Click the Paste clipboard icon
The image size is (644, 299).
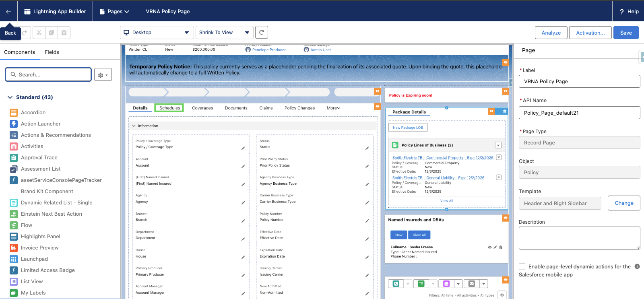pyautogui.click(x=64, y=33)
